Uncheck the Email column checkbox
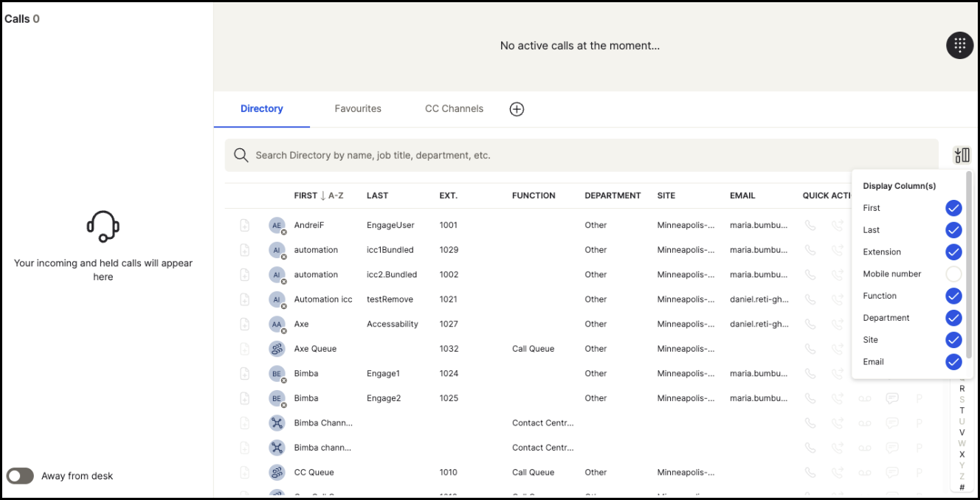Viewport: 980px width, 500px height. [953, 362]
